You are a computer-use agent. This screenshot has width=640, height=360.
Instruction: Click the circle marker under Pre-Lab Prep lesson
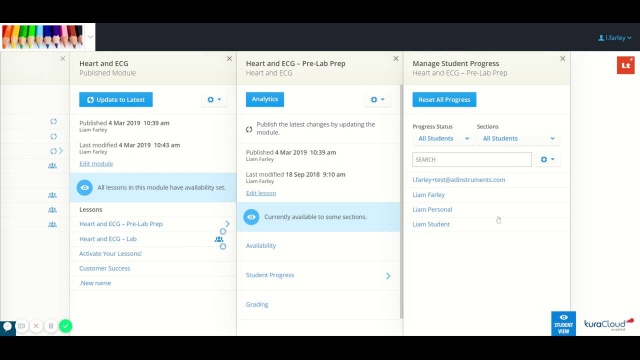click(223, 231)
